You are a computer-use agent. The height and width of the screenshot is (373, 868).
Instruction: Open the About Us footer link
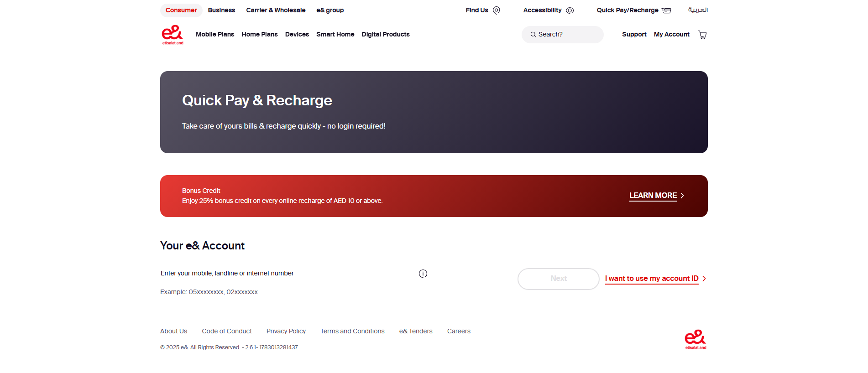174,331
